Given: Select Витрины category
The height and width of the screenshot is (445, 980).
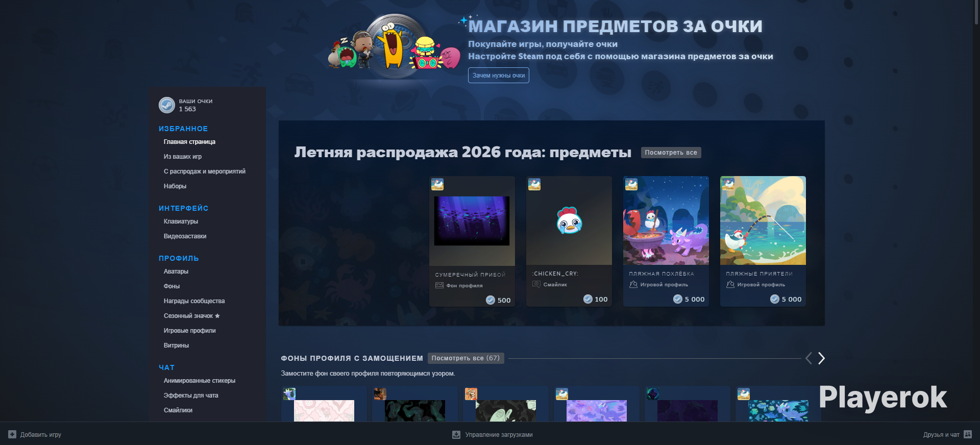Looking at the screenshot, I should point(176,345).
